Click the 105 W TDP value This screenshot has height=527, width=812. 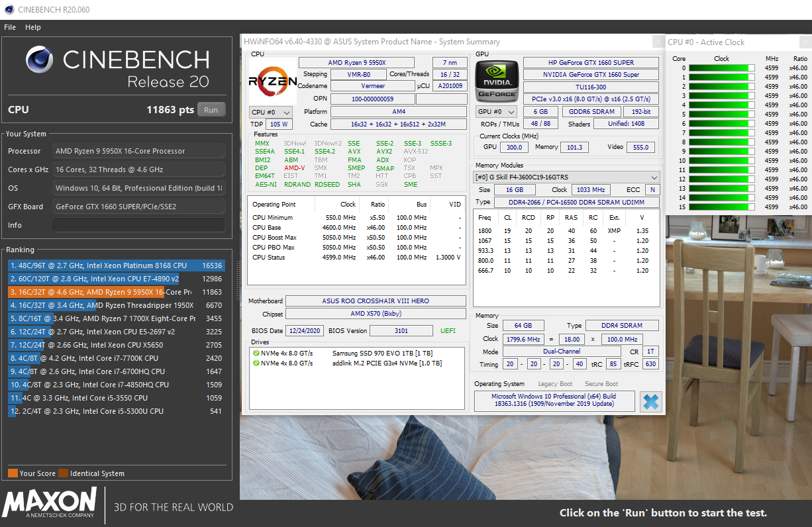[x=279, y=124]
